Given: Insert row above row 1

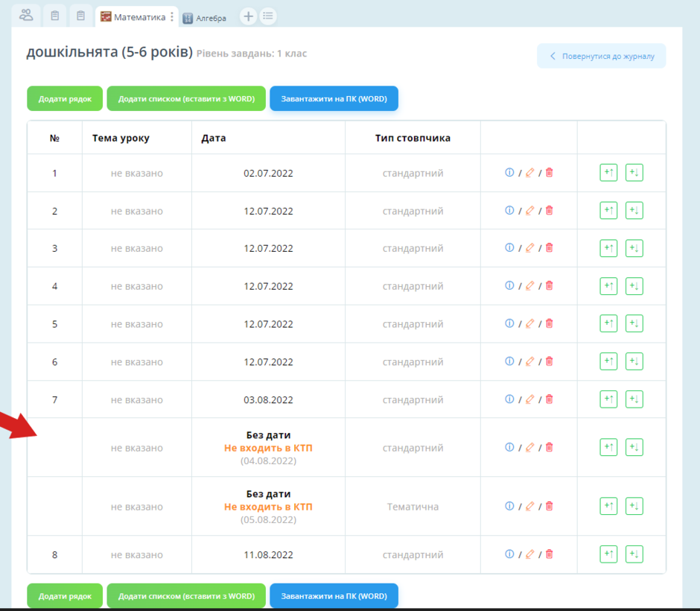Looking at the screenshot, I should pos(608,172).
